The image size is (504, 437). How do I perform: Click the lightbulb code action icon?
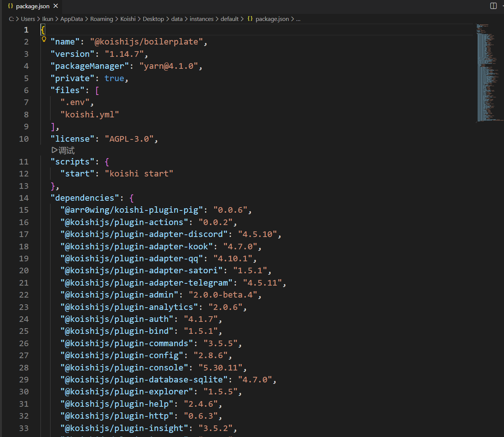[44, 39]
